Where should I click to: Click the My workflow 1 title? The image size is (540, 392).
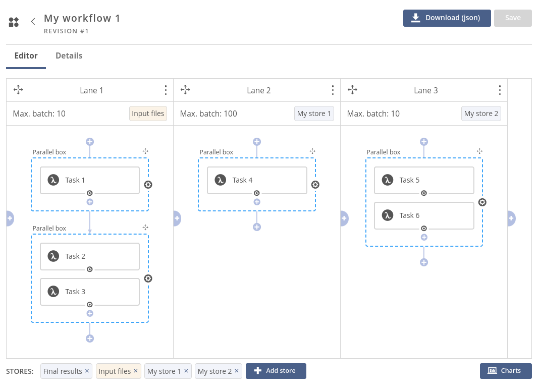82,18
